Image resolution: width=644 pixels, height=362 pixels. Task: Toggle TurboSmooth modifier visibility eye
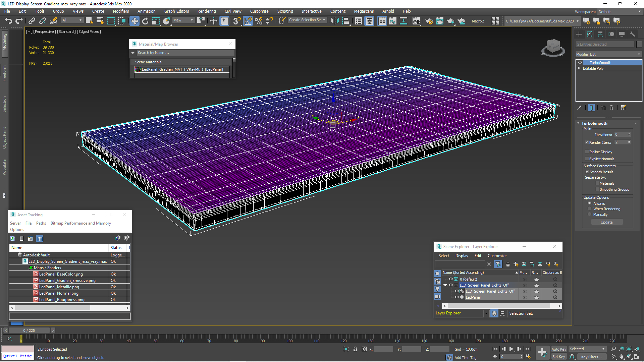[580, 63]
